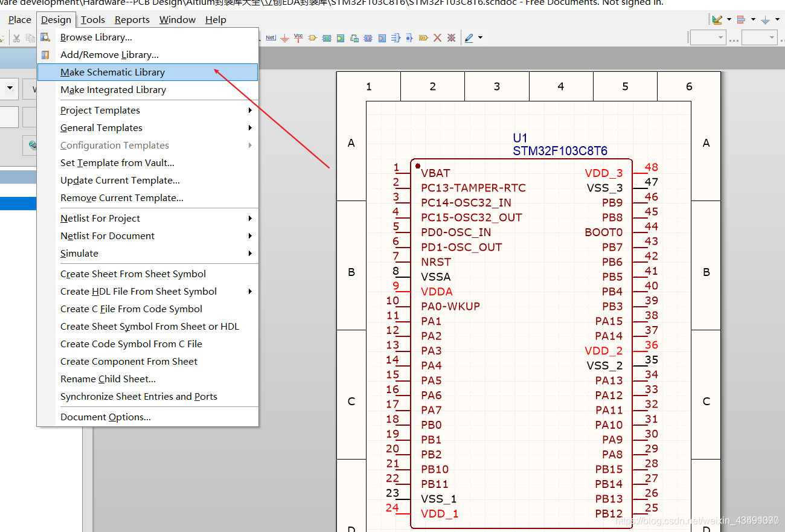Screen dimensions: 785x532
Task: Click the Browse Library magnifier icon
Action: (x=45, y=37)
